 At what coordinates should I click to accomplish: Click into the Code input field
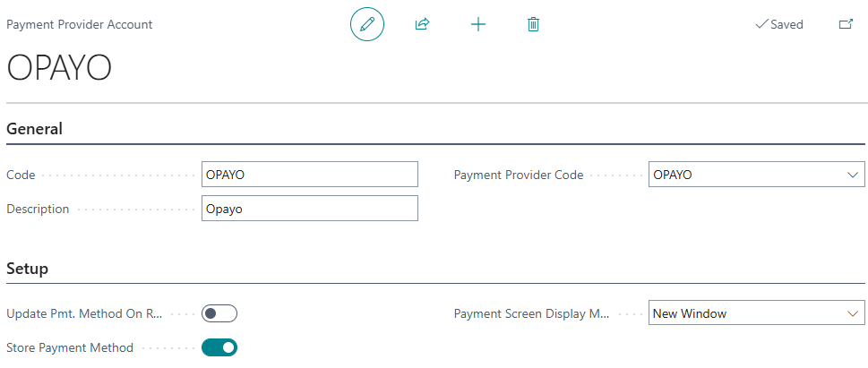[x=309, y=175]
